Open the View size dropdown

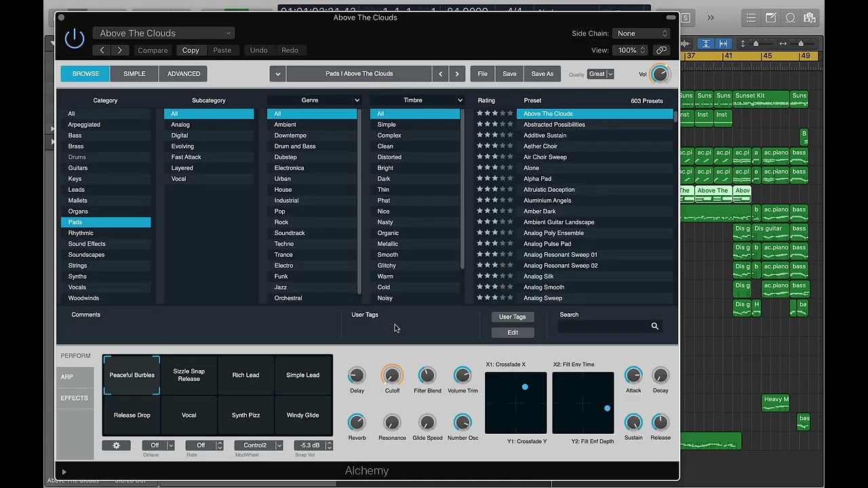coord(631,50)
